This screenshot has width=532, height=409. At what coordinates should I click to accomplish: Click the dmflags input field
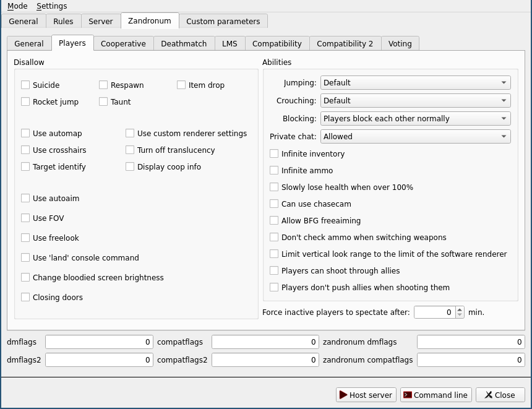point(99,342)
